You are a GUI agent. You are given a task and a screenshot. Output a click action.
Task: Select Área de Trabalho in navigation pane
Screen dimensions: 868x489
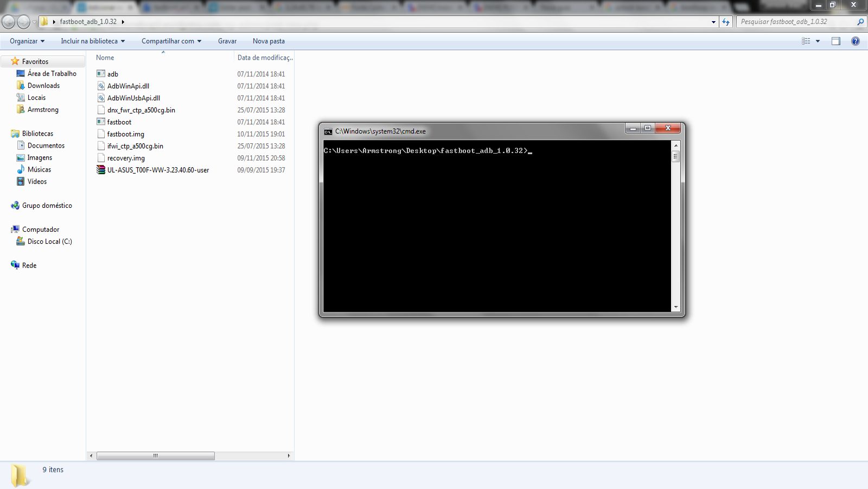[52, 74]
